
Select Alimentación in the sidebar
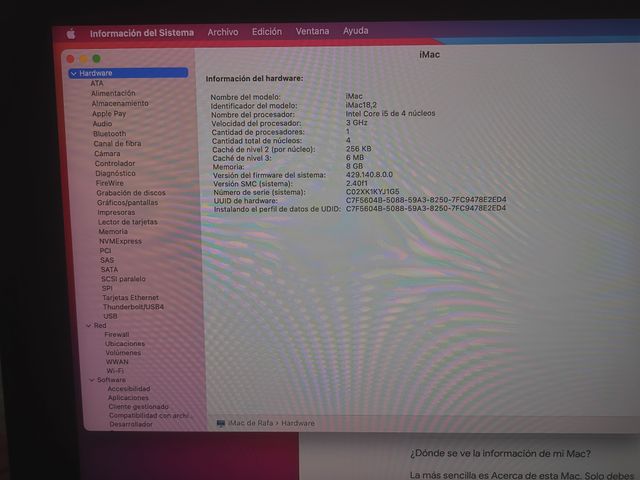tap(113, 93)
